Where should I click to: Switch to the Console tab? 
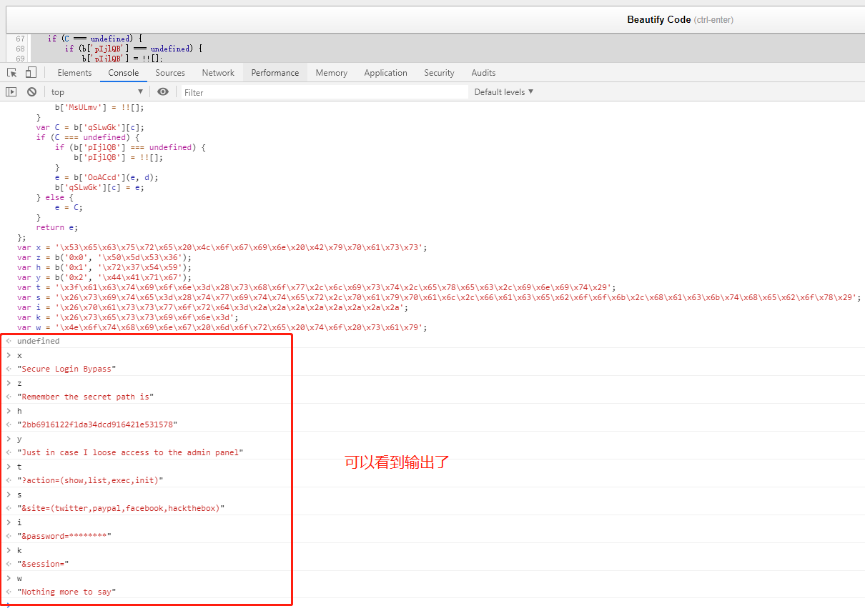pos(124,73)
